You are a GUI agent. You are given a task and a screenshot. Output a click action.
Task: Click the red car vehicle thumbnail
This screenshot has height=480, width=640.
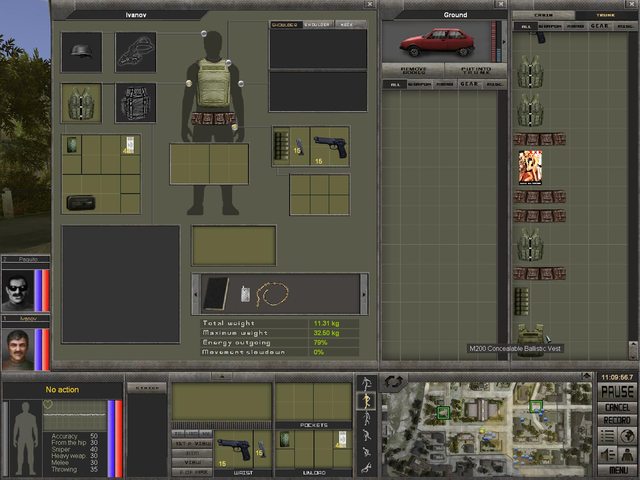tap(437, 42)
